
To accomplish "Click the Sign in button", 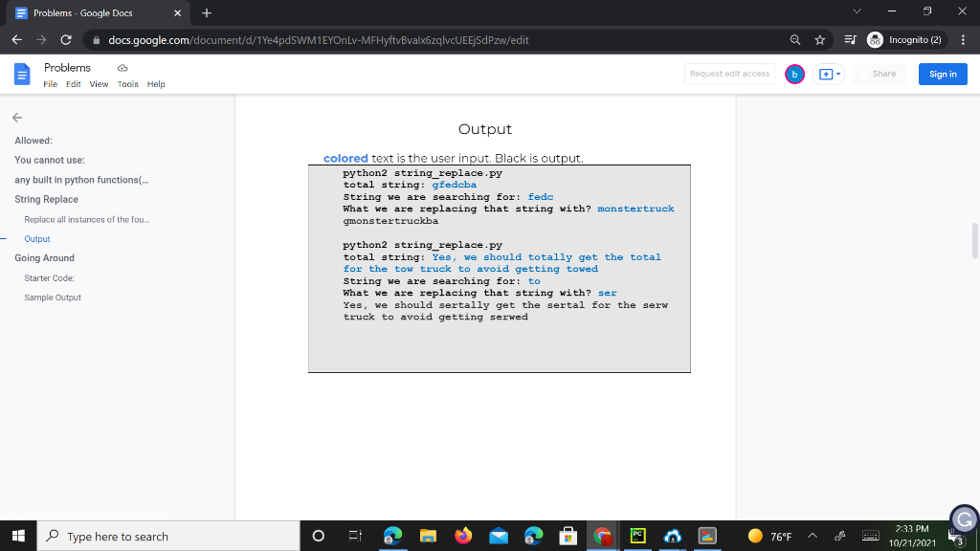I will [x=942, y=74].
